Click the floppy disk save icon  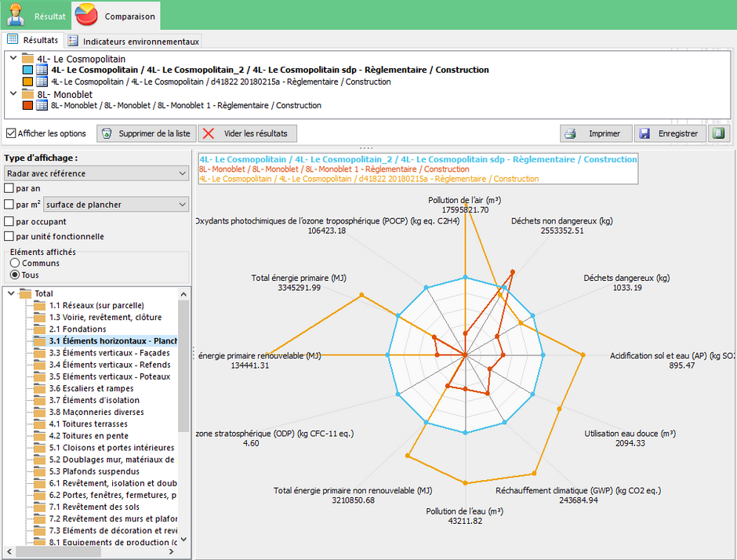(x=644, y=133)
